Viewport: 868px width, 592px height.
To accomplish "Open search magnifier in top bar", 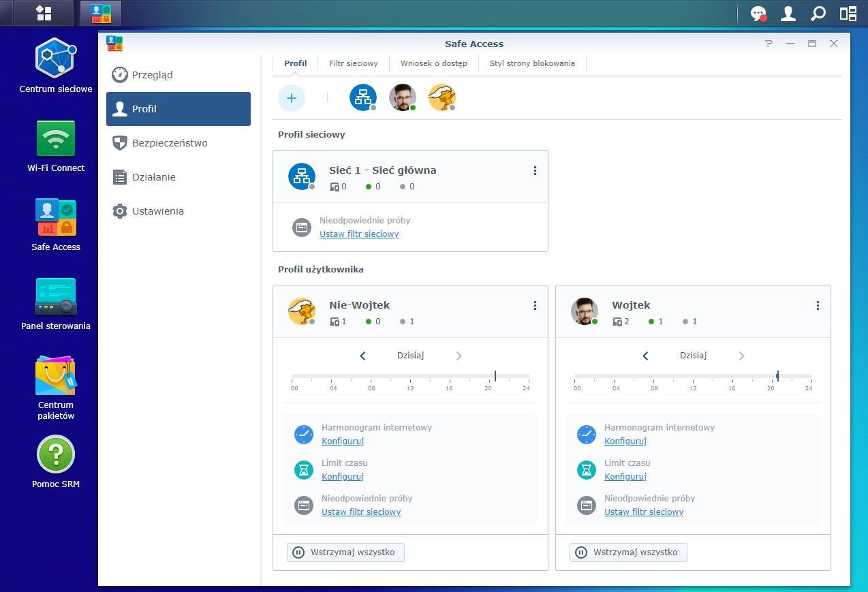I will click(x=818, y=14).
